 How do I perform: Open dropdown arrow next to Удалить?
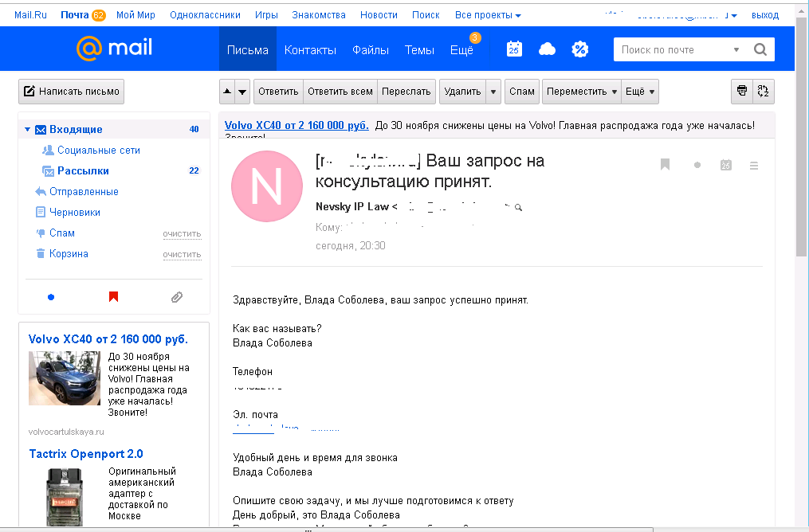pos(493,92)
